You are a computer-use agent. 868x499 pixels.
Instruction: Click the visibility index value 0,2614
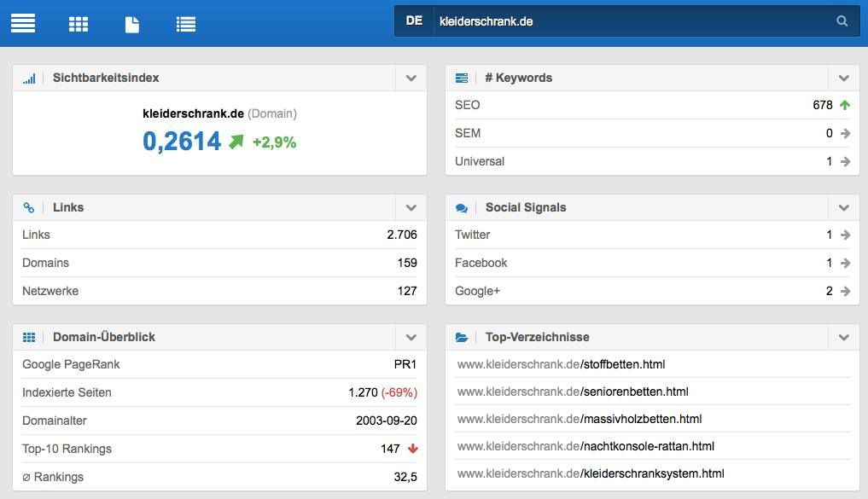click(x=182, y=142)
